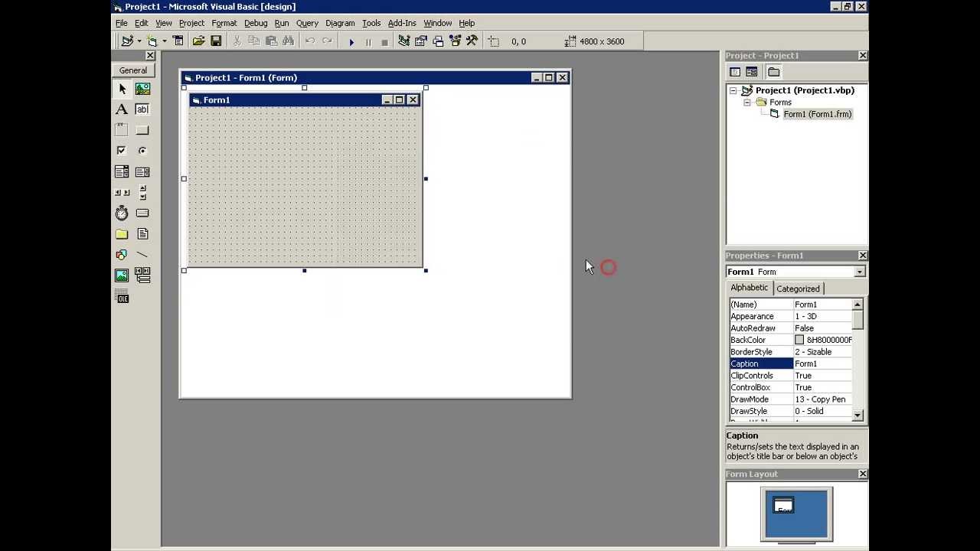Screen dimensions: 980x551
Task: Open the Project Explorer toolbar icon
Action: point(403,41)
